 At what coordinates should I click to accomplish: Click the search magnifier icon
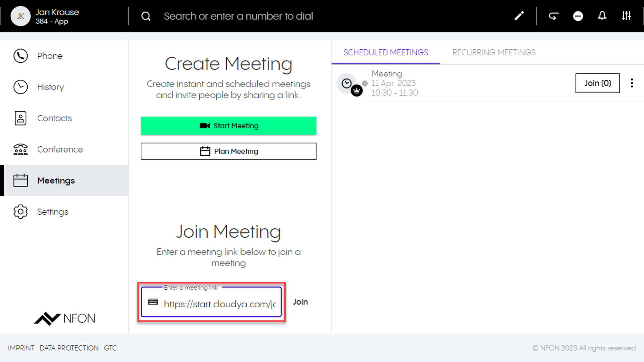pyautogui.click(x=146, y=16)
